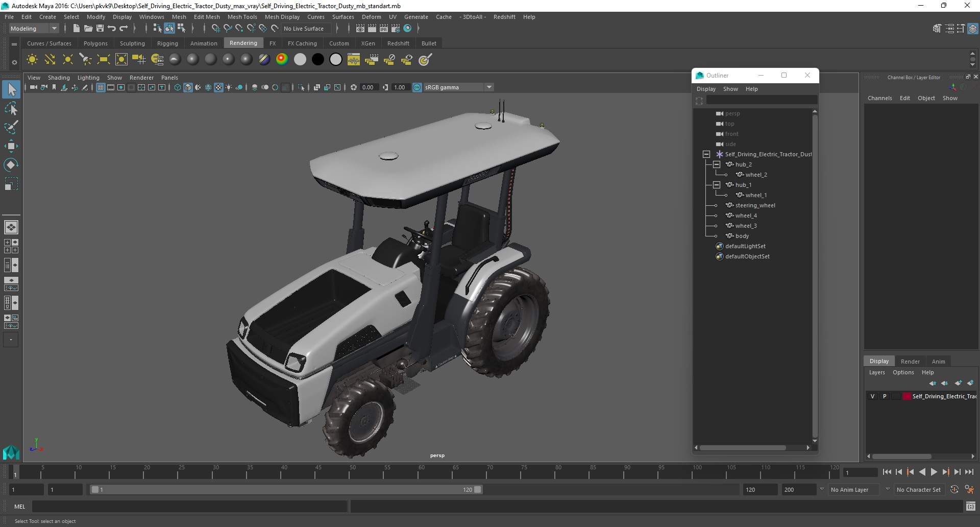Open the viewport Lighting menu
This screenshot has height=527, width=980.
[88, 78]
